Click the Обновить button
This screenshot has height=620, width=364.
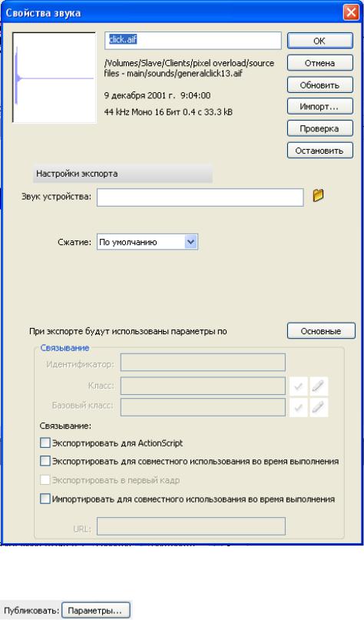pos(319,85)
